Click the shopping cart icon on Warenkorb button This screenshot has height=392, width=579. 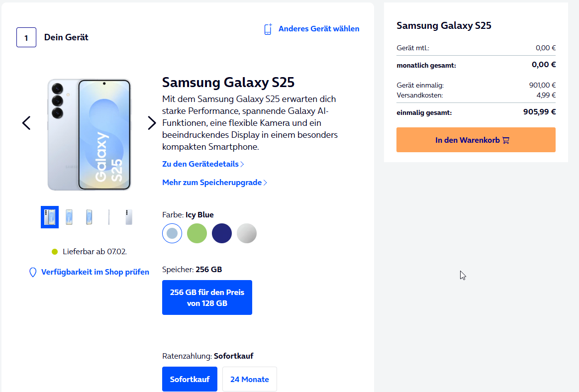pyautogui.click(x=506, y=140)
